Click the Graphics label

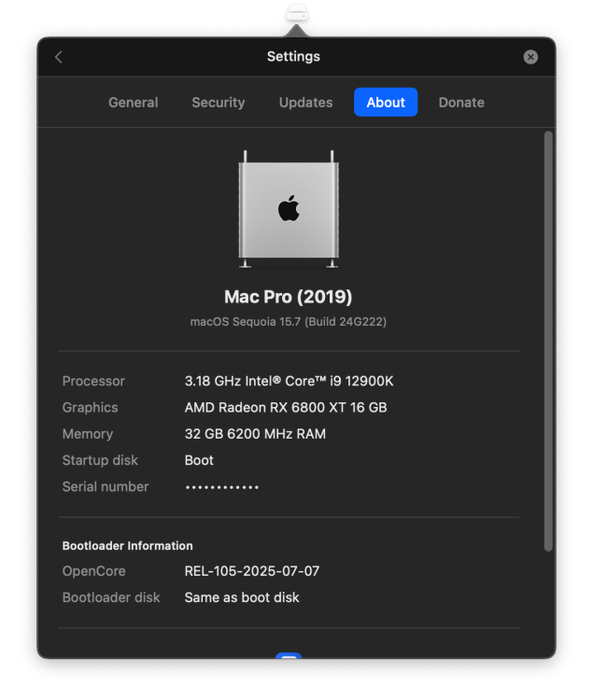click(x=90, y=408)
